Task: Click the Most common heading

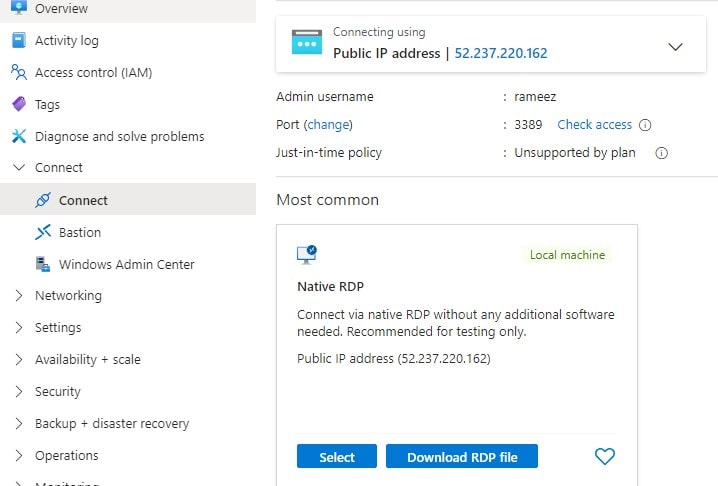Action: pyautogui.click(x=327, y=200)
